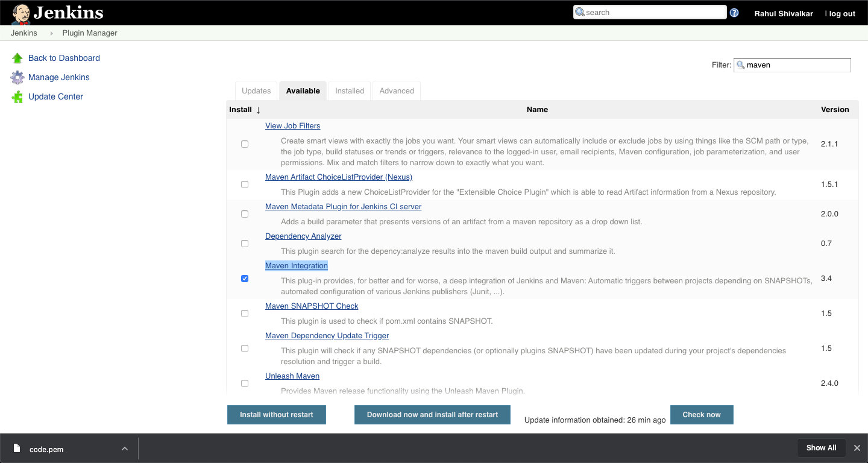The width and height of the screenshot is (868, 463).
Task: Switch to the Advanced tab
Action: pos(396,90)
